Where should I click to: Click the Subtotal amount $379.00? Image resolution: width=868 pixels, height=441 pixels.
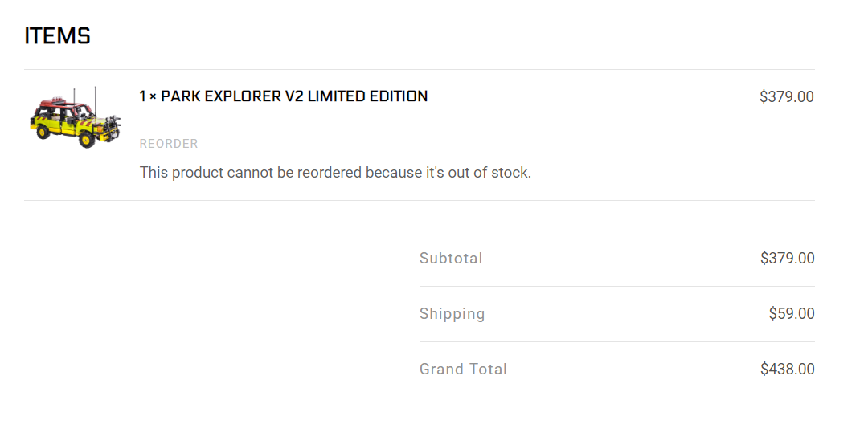(787, 259)
